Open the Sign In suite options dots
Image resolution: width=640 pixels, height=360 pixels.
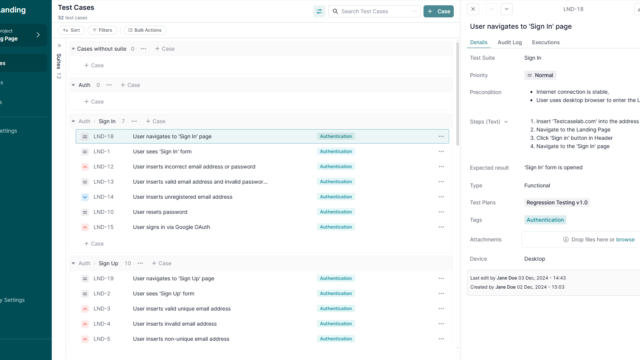(x=134, y=121)
